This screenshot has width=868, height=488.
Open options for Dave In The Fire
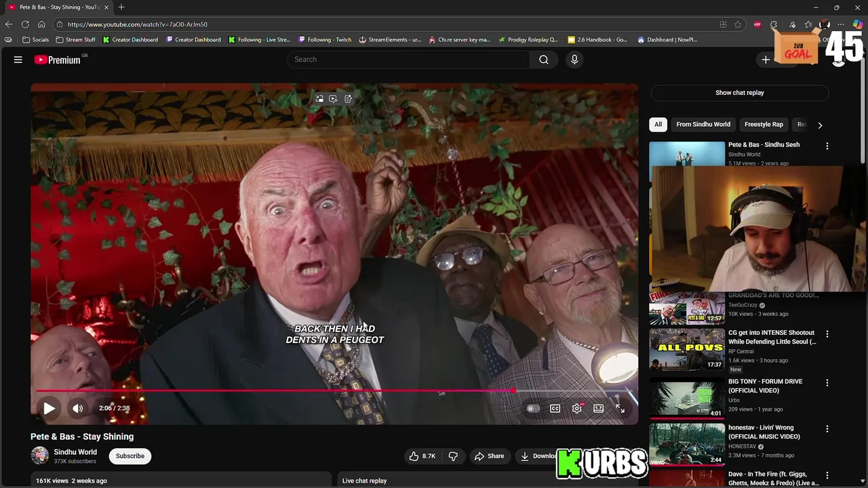[x=827, y=475]
